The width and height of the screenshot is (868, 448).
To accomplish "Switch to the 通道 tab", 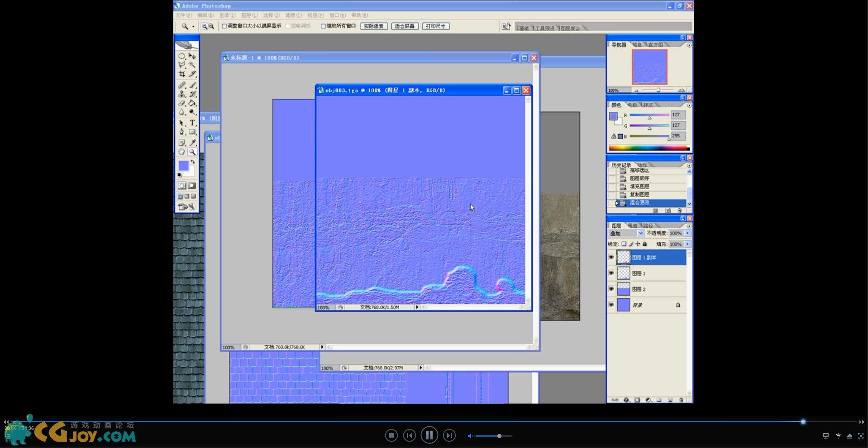I will [632, 226].
